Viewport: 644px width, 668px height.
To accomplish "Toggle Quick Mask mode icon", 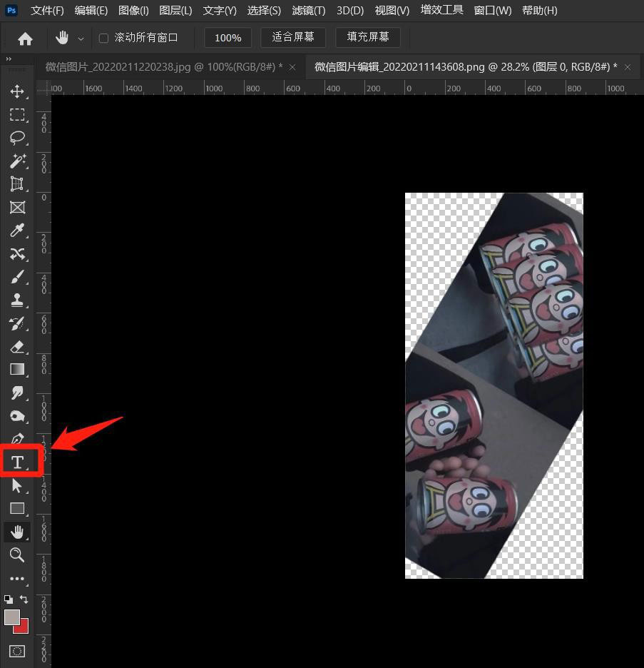I will point(17,651).
